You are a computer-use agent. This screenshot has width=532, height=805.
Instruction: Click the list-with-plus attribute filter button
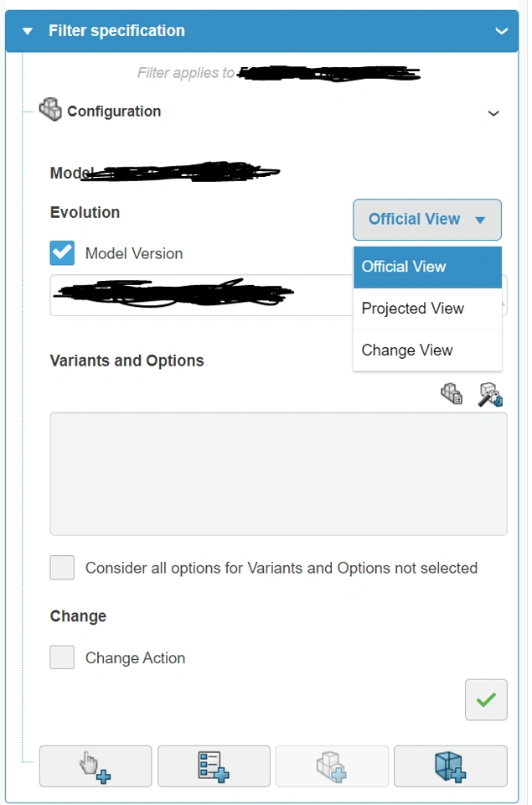tap(214, 766)
